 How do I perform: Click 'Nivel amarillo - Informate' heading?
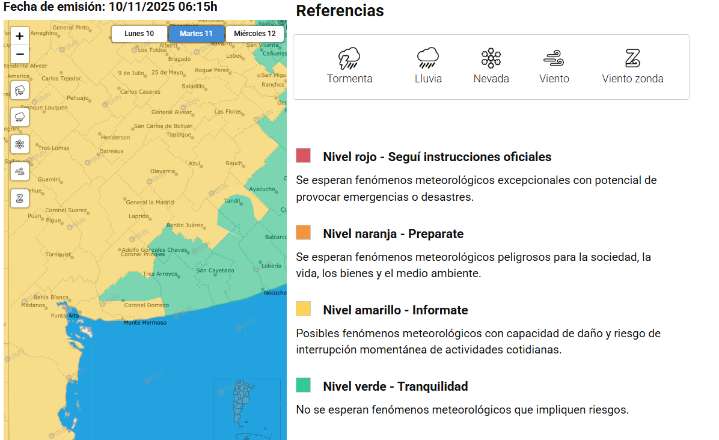tap(395, 310)
